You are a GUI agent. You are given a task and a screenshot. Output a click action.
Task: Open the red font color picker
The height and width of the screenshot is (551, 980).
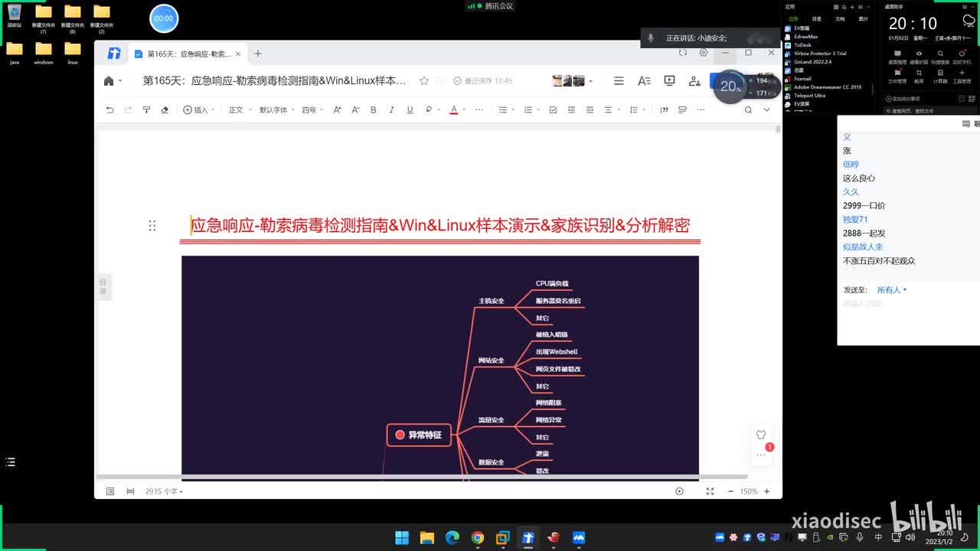(456, 110)
